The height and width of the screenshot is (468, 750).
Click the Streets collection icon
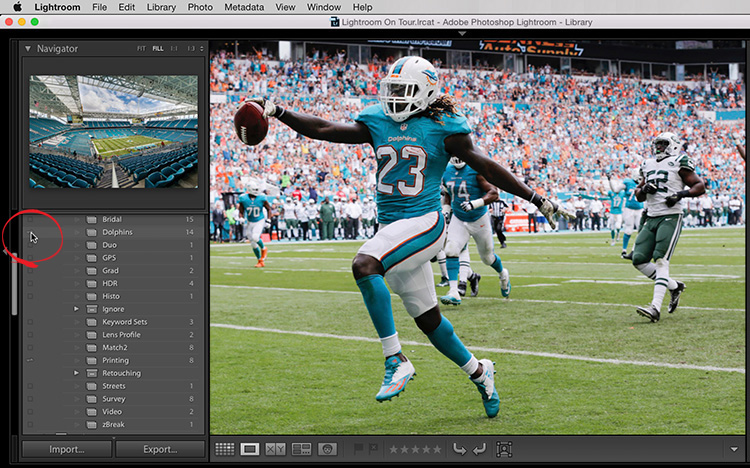91,386
